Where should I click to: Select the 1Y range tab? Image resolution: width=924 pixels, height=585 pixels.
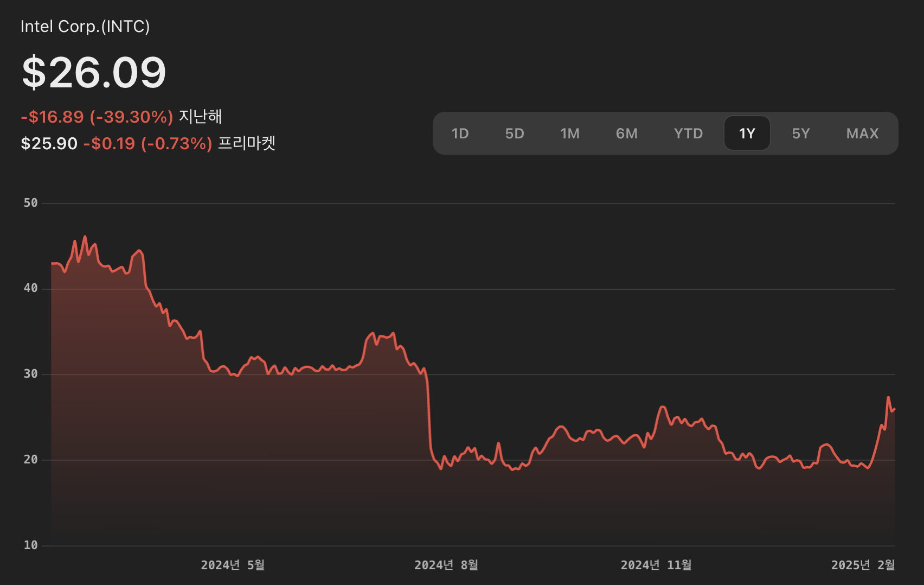pos(747,133)
